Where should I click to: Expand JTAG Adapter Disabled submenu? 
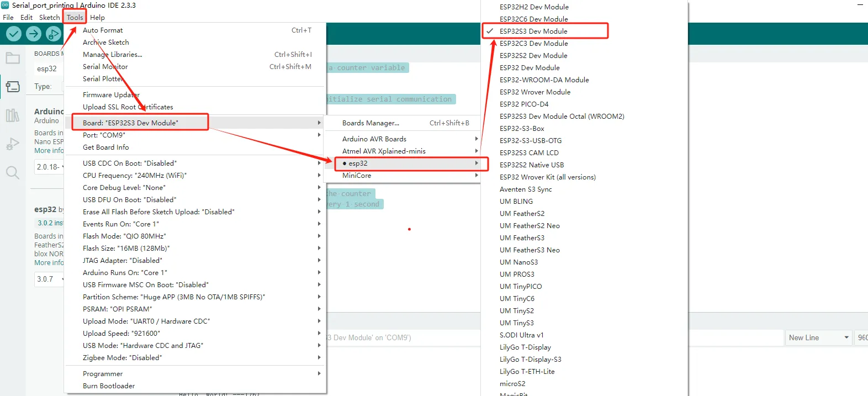click(x=195, y=261)
